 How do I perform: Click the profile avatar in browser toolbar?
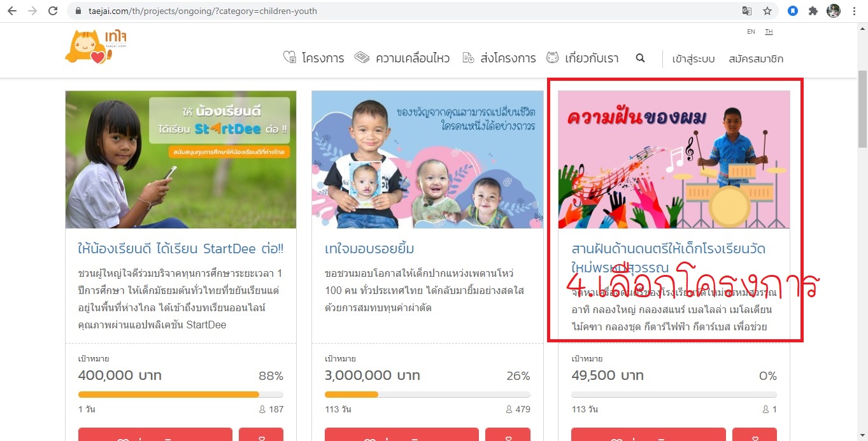coord(834,11)
